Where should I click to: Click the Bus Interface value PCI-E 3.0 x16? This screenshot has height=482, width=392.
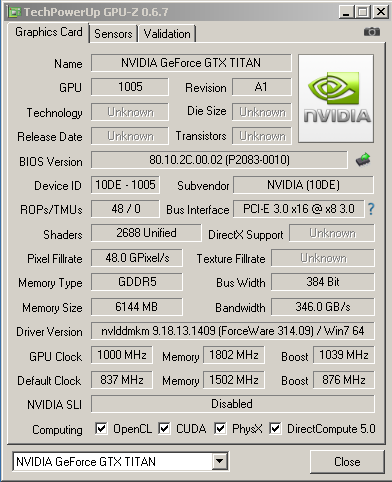coord(298,209)
